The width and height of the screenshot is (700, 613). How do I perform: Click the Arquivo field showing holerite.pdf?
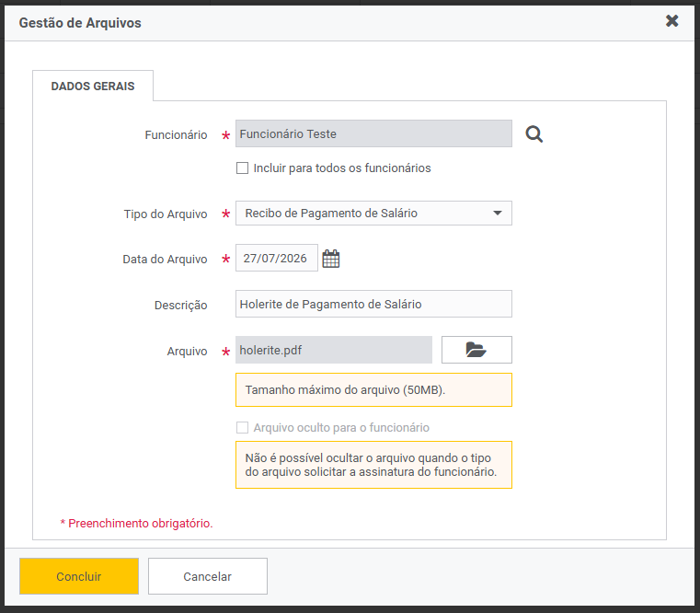click(334, 350)
